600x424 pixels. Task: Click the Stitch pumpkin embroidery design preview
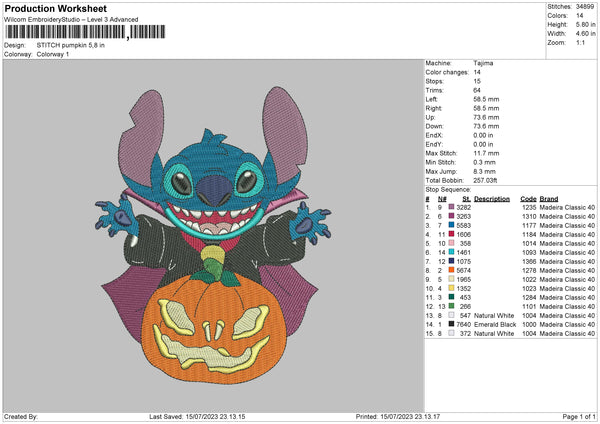tap(213, 235)
